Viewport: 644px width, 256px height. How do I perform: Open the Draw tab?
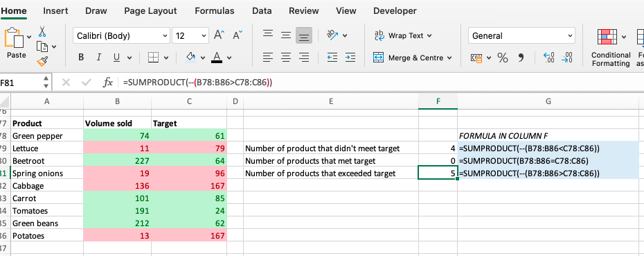(96, 11)
